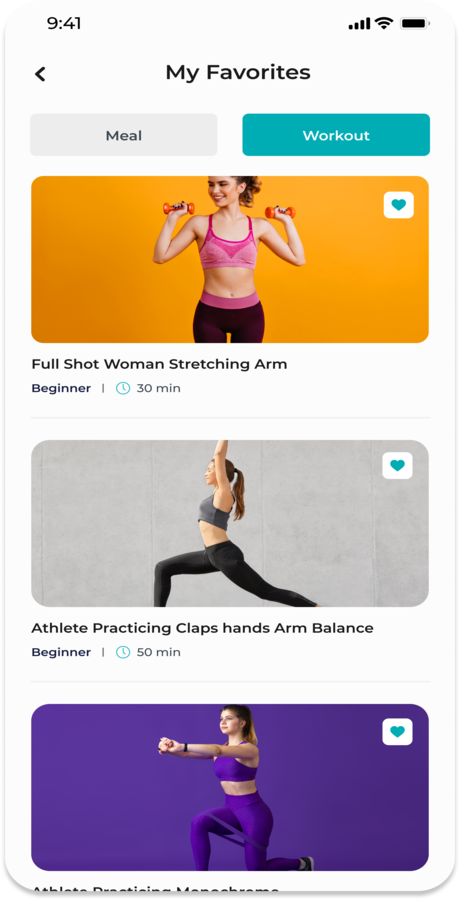Tap the cellular signal bars icon

pyautogui.click(x=359, y=24)
